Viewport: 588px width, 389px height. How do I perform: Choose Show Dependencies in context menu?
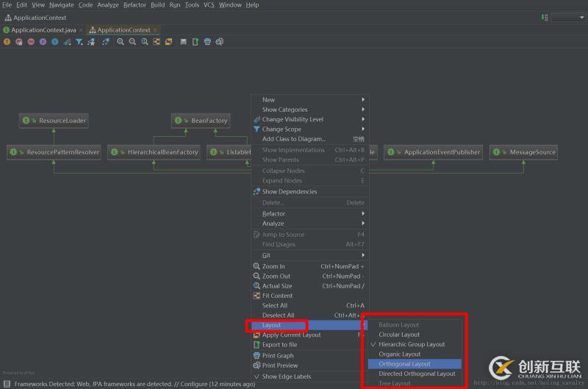click(309, 191)
